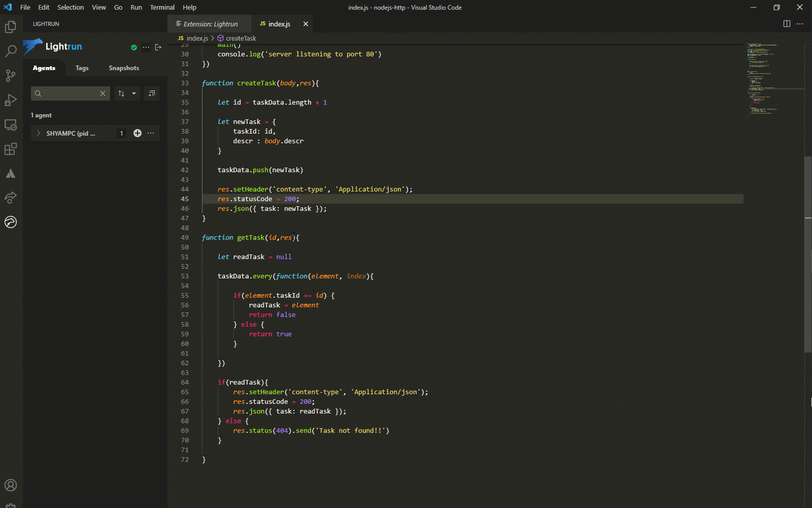
Task: Click the green connection status indicator
Action: tap(134, 47)
